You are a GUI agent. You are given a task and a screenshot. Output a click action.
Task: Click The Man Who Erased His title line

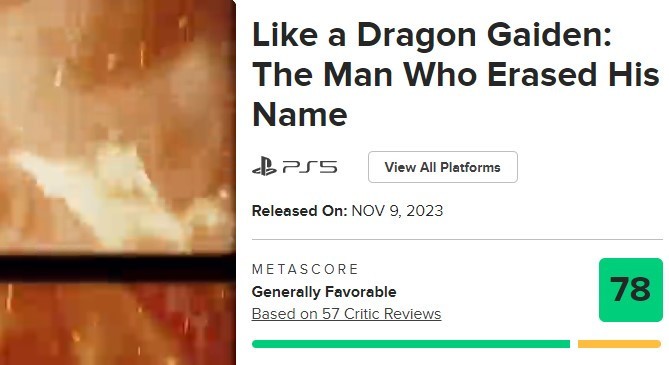click(x=456, y=74)
